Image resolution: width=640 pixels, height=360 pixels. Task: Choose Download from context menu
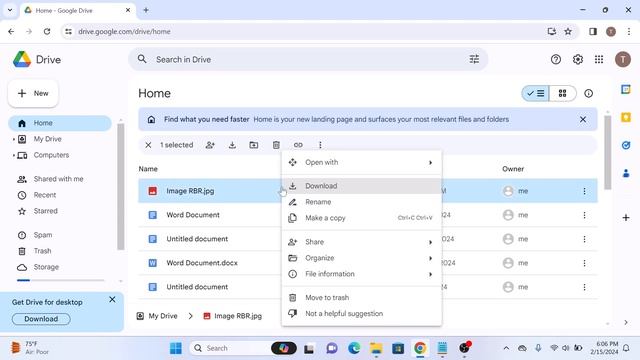tap(361, 186)
